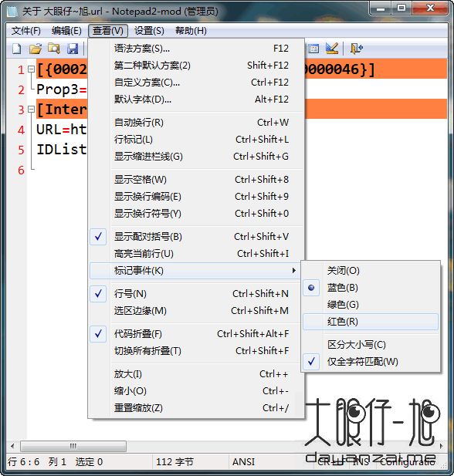454x476 pixels.
Task: Enable 区分大小写(C) case-sensitive option
Action: pos(371,345)
